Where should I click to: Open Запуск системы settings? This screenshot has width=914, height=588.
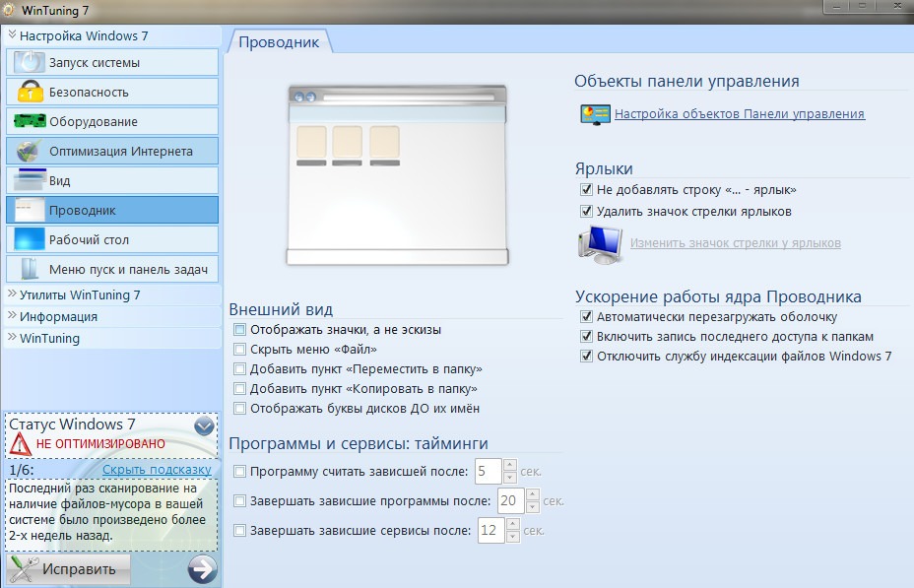(112, 62)
